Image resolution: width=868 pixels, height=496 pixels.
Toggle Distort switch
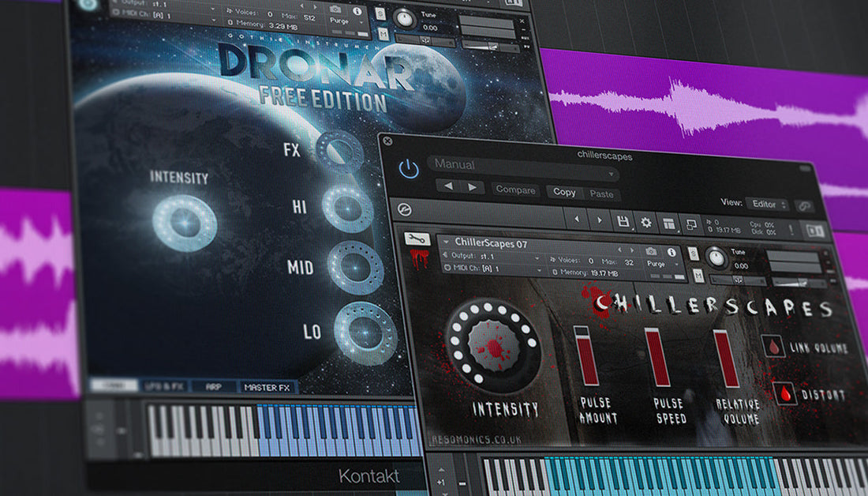[785, 393]
